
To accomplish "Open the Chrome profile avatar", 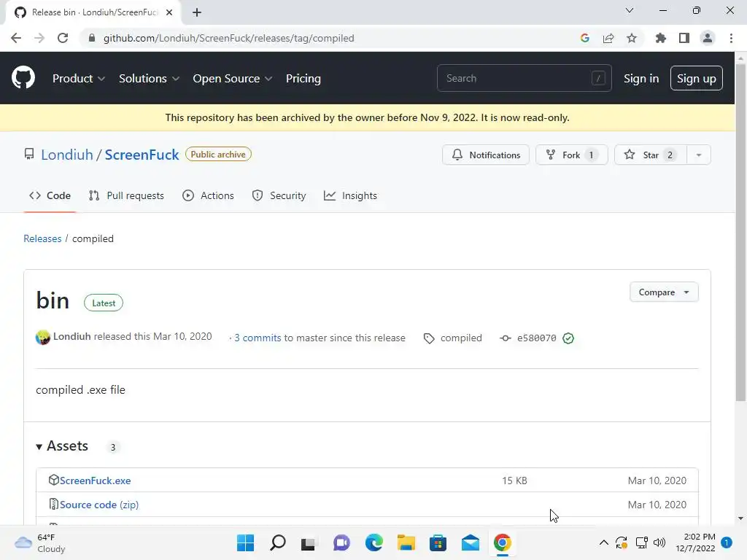I will point(708,38).
